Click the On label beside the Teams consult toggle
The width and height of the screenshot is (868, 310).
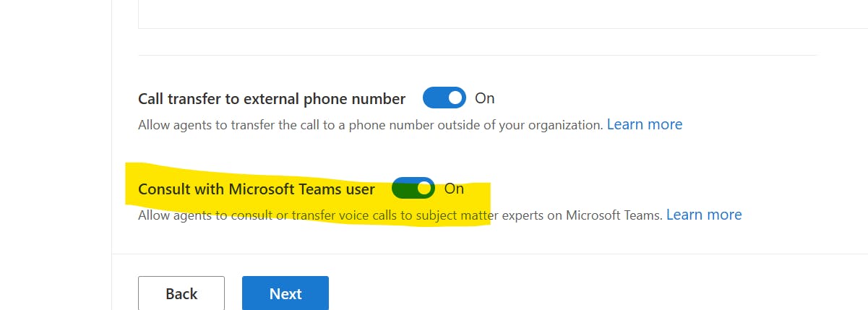pos(454,189)
